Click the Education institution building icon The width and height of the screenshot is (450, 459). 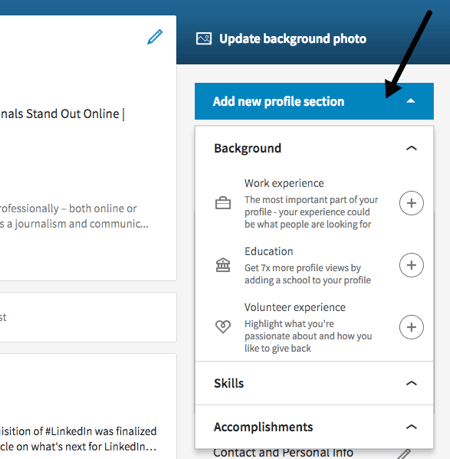click(223, 265)
